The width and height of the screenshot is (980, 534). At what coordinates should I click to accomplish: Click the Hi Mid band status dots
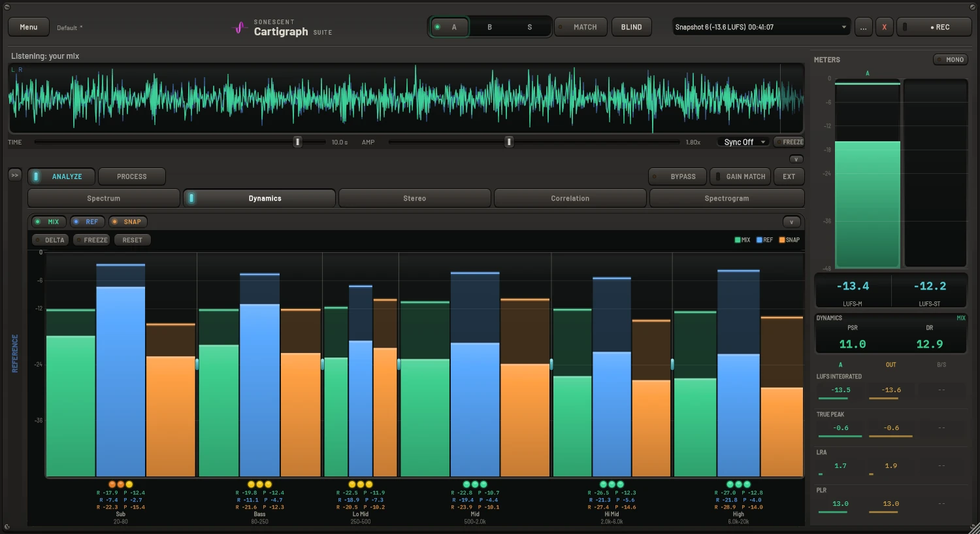pos(612,484)
